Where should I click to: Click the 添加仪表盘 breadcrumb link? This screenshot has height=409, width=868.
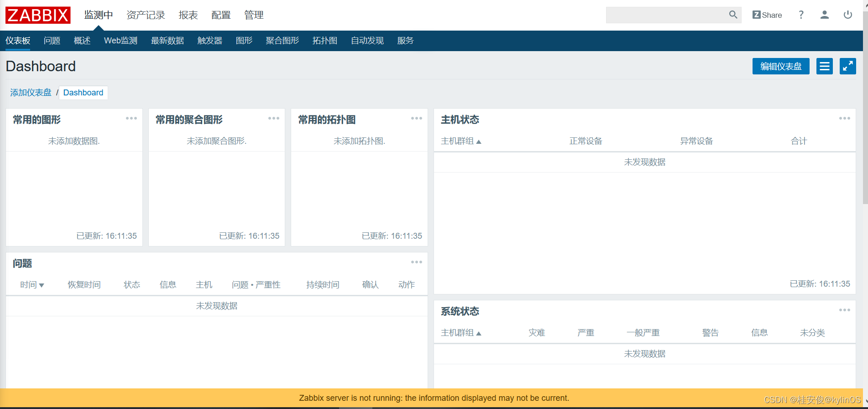click(31, 93)
